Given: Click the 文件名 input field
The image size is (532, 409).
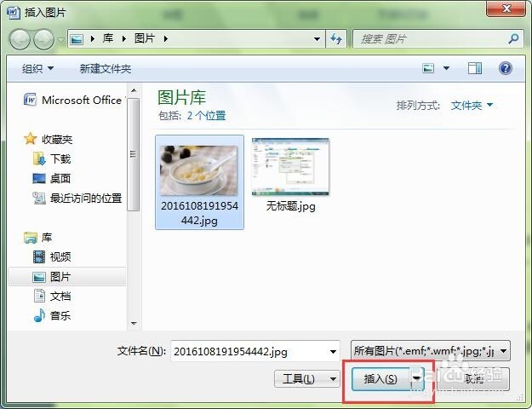Looking at the screenshot, I should point(249,351).
